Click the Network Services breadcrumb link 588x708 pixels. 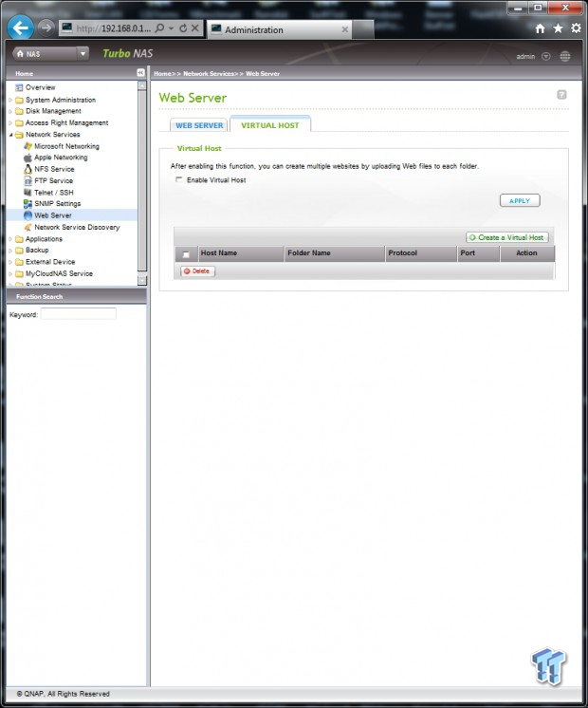[x=209, y=74]
